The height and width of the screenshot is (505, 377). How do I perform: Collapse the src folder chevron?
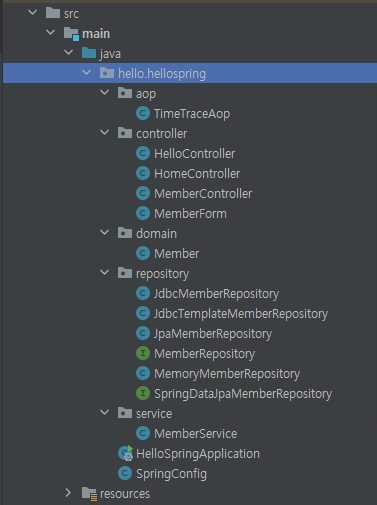coord(33,13)
